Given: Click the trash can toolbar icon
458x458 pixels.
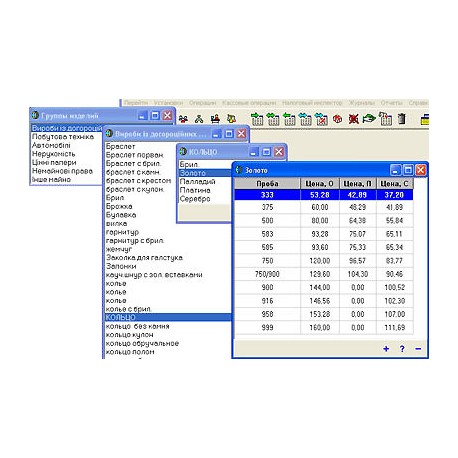Looking at the screenshot, I should pyautogui.click(x=402, y=119).
